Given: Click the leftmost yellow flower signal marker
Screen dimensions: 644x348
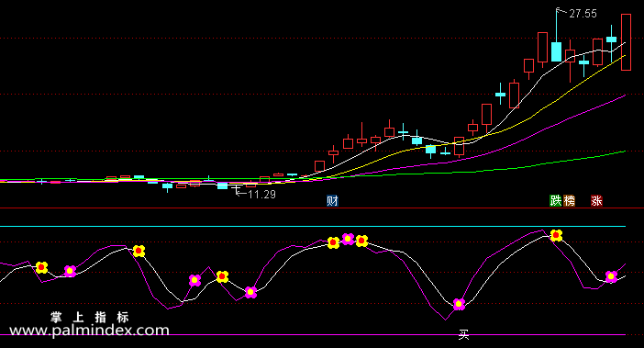Looking at the screenshot, I should click(x=41, y=267).
